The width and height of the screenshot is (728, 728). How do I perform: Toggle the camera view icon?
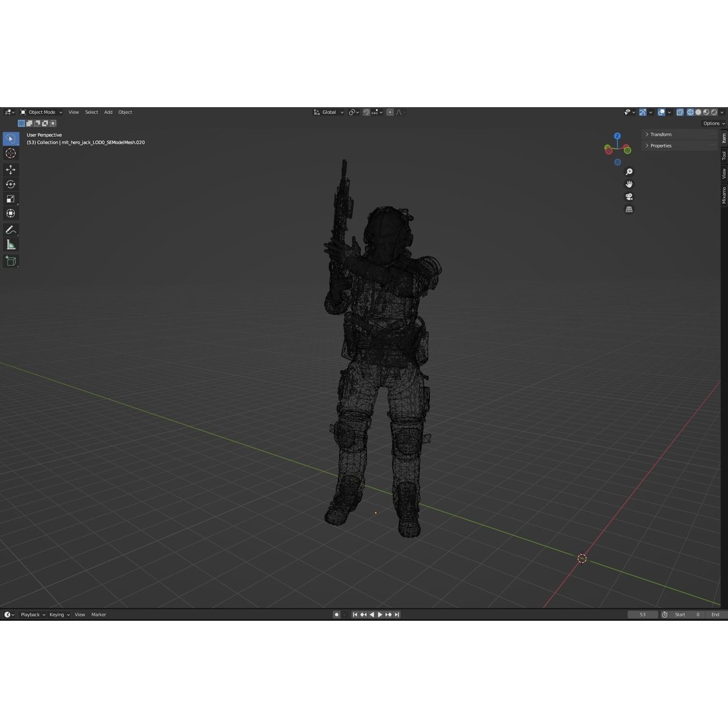tap(629, 197)
